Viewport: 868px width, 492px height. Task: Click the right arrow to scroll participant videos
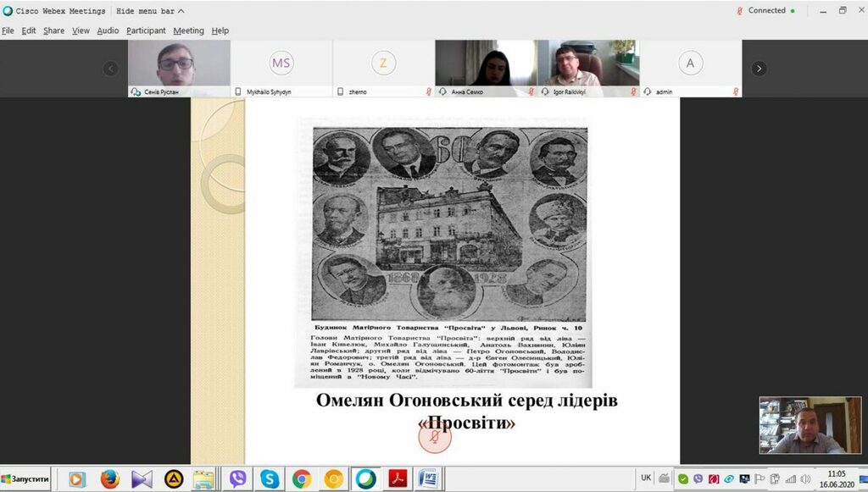(759, 69)
